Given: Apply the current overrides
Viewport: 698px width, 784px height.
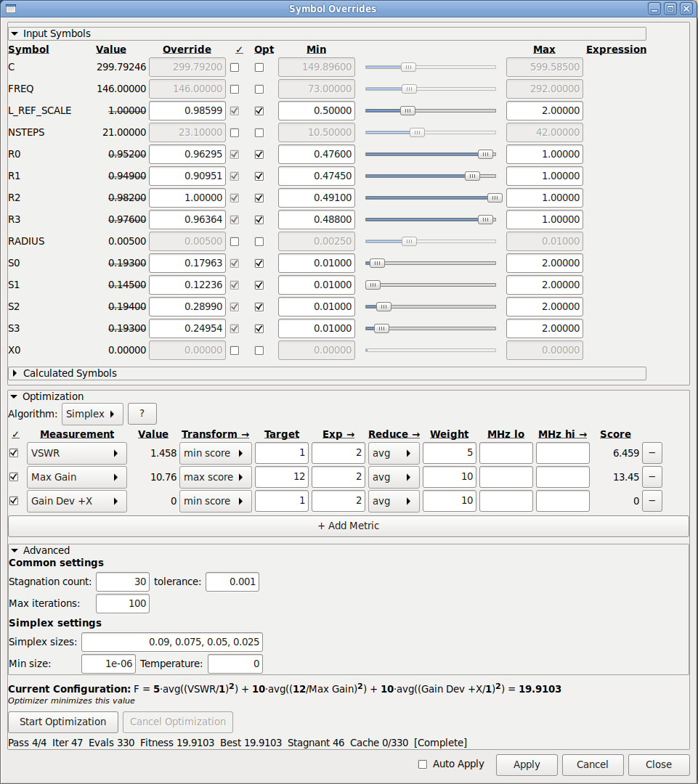Looking at the screenshot, I should [526, 764].
